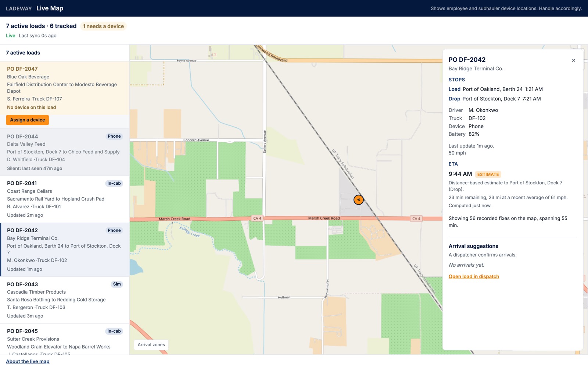Click the Phone badge on PO DF-2044
The image size is (588, 368).
pos(114,136)
